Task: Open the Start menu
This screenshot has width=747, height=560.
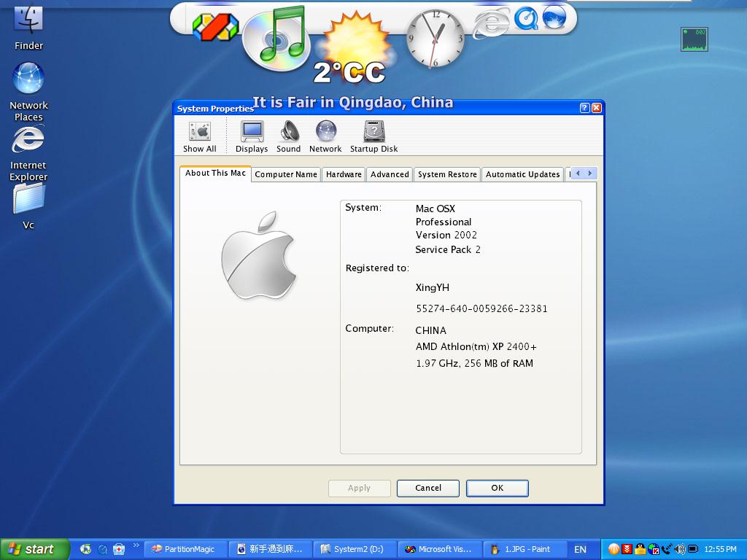Action: point(35,549)
